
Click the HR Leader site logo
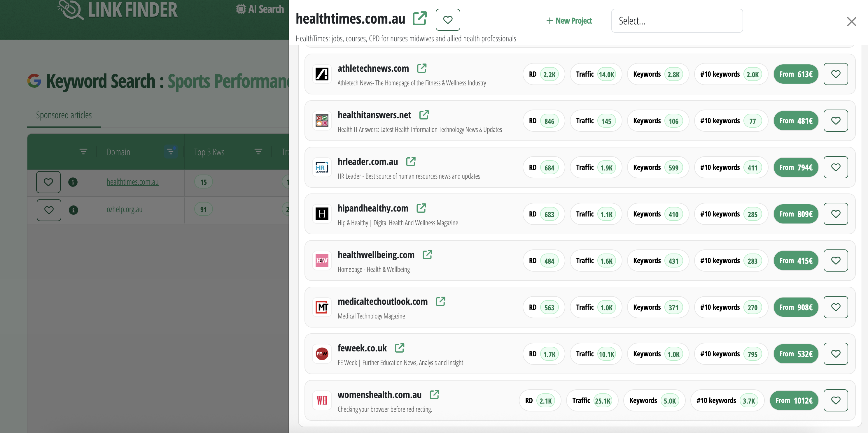(x=322, y=167)
